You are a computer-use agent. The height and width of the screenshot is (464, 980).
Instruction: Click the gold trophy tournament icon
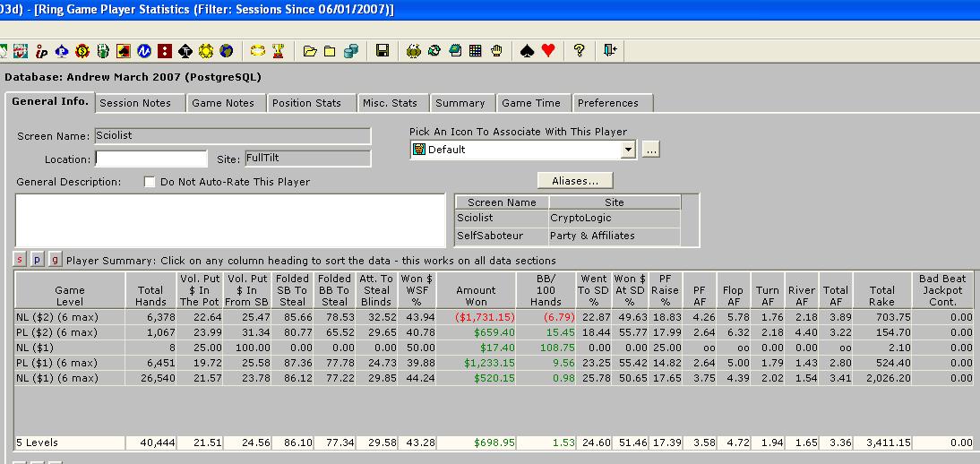tap(279, 51)
